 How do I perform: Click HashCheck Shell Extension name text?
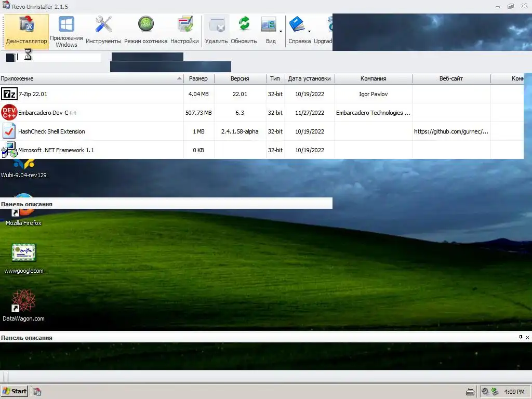[51, 131]
